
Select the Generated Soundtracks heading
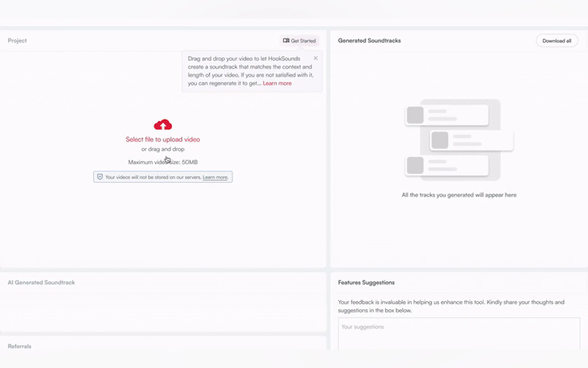click(x=369, y=41)
